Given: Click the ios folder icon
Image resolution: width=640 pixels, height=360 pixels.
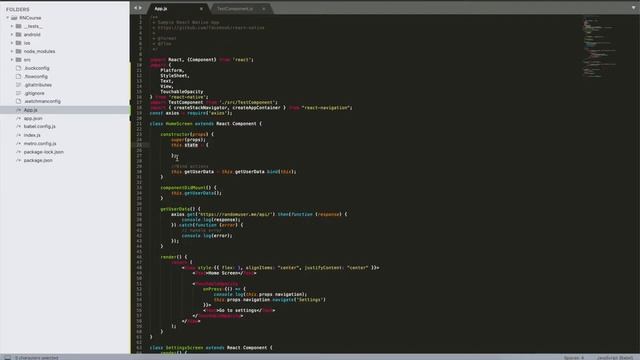Looking at the screenshot, I should (x=18, y=43).
